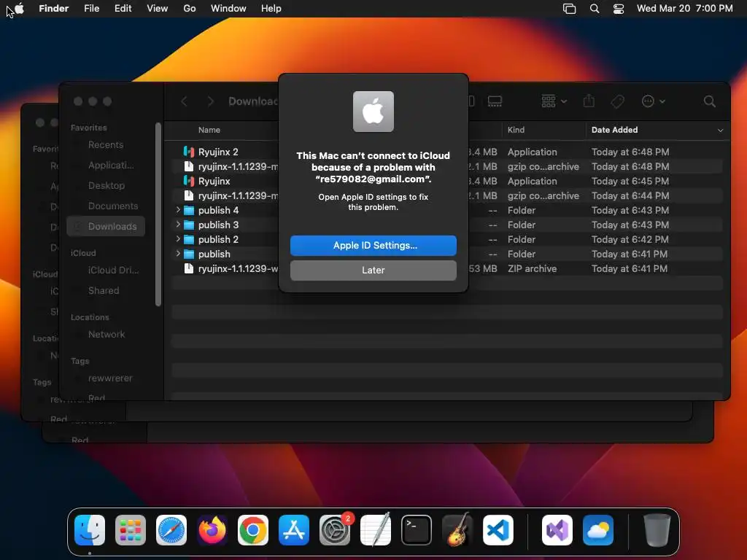Sort by the Date Added column header
This screenshot has width=747, height=560.
(x=614, y=130)
